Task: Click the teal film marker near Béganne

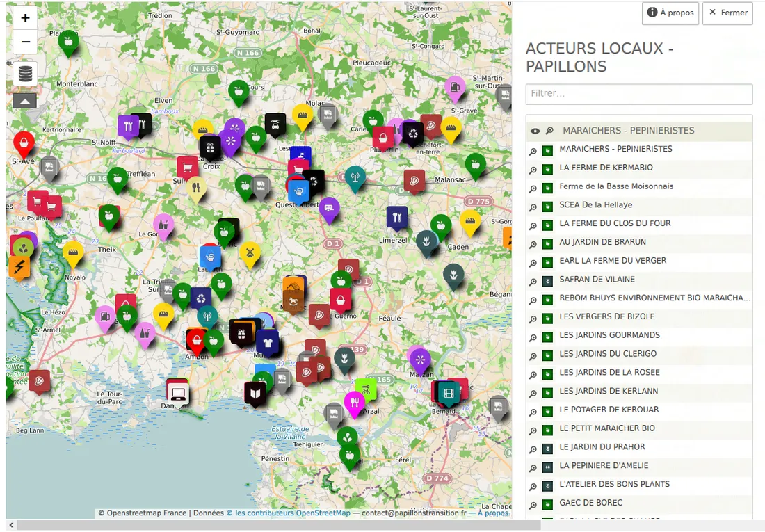Action: (449, 394)
